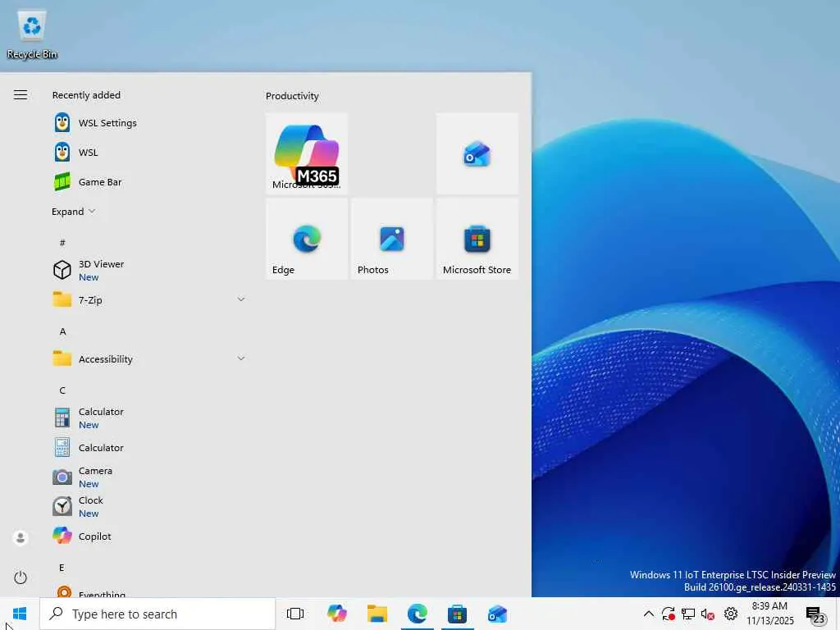
Task: Open 3D Viewer app
Action: (x=149, y=270)
